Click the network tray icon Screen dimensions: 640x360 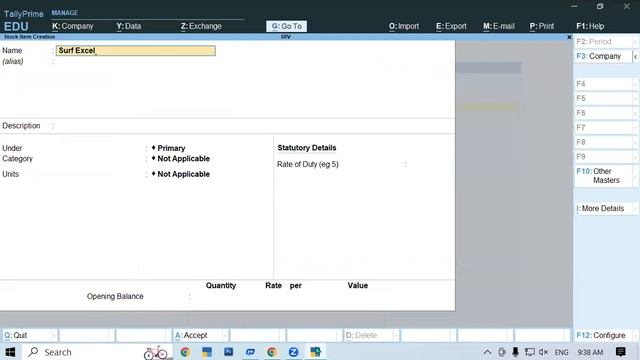(530, 352)
